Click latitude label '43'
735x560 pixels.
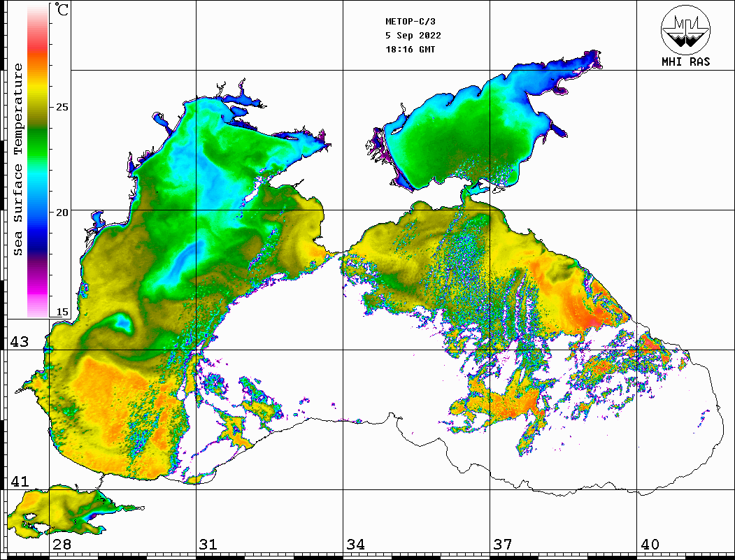20,342
